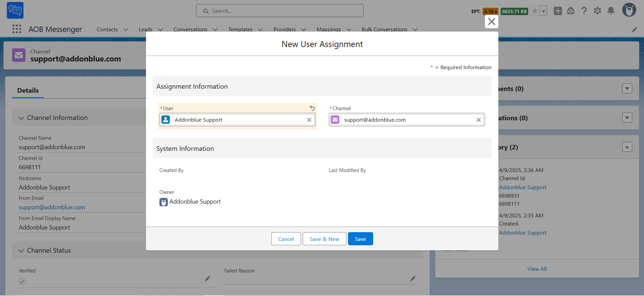Edit the Failed Reason pencil icon
This screenshot has width=644, height=296.
click(413, 279)
